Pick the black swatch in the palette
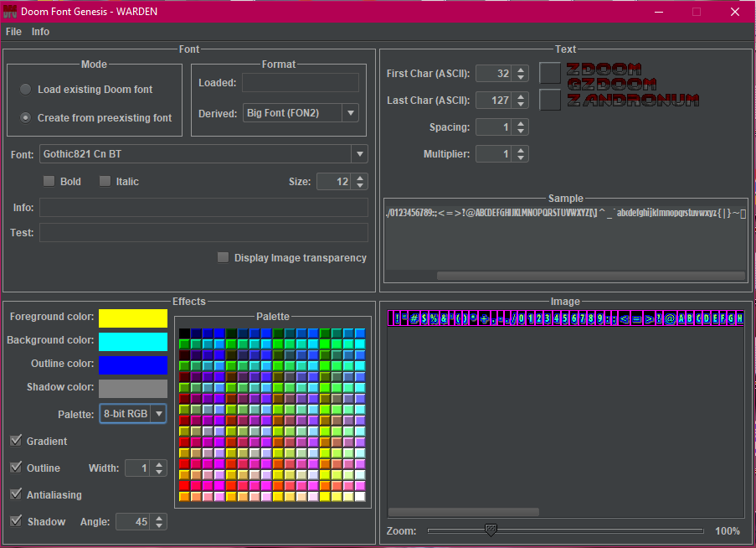This screenshot has width=756, height=548. 184,333
